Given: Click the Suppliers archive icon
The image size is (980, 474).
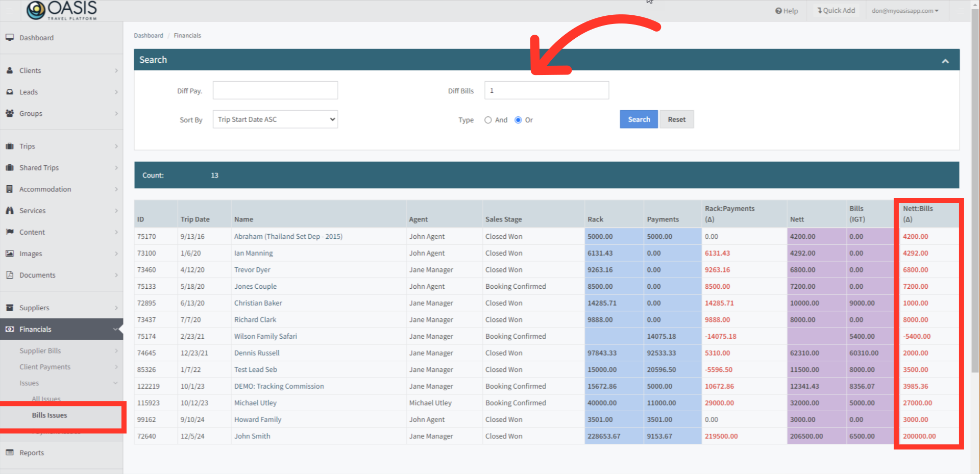Looking at the screenshot, I should click(x=10, y=308).
